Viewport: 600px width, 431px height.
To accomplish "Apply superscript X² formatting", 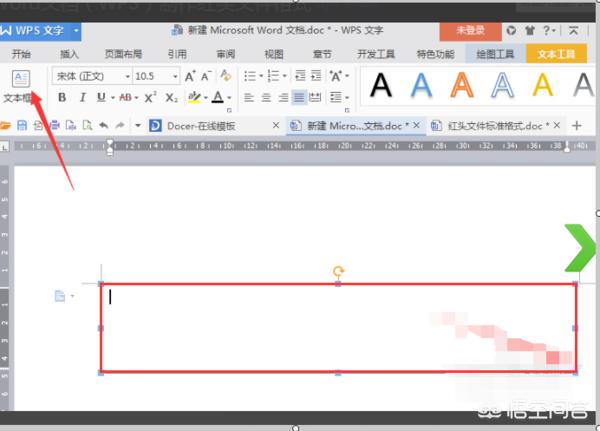I will (150, 98).
